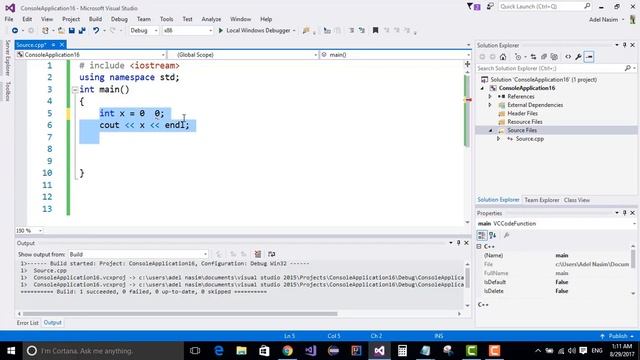Click Clear All icon in Output
This screenshot has width=640, height=360.
coord(258,254)
